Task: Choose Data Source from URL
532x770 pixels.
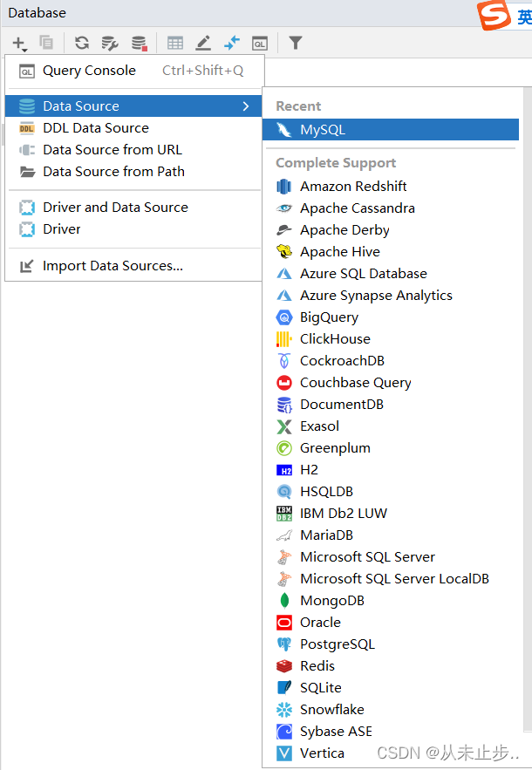Action: tap(133, 150)
